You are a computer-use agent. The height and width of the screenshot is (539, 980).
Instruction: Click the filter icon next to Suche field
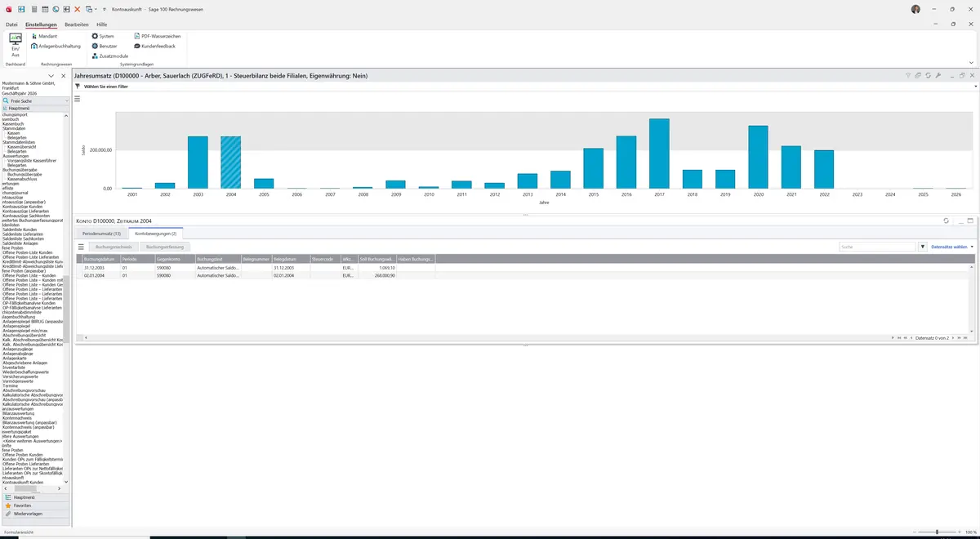[x=923, y=247]
